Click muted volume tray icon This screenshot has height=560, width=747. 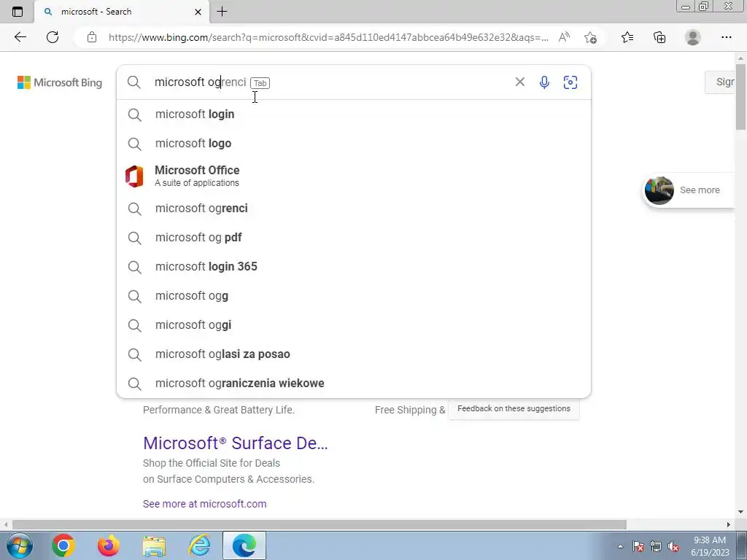(x=673, y=546)
